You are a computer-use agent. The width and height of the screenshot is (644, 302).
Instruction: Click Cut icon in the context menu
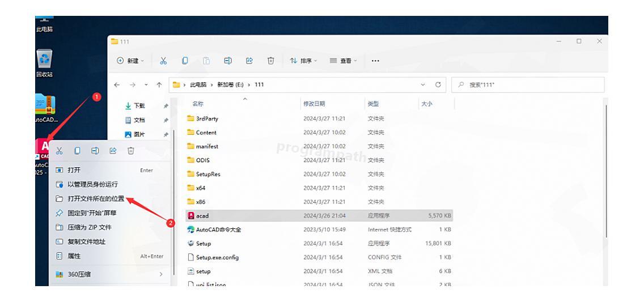click(59, 151)
